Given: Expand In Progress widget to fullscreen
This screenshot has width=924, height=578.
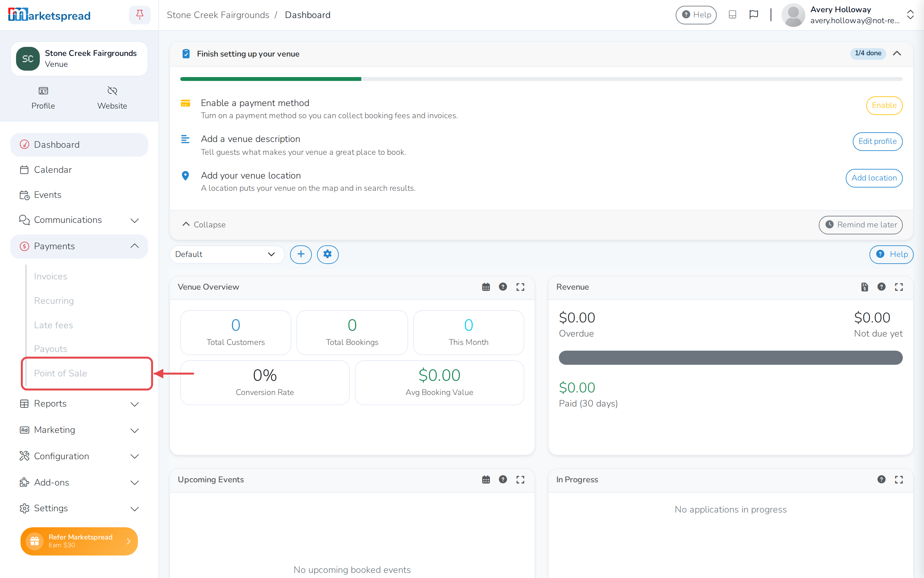Looking at the screenshot, I should point(899,479).
